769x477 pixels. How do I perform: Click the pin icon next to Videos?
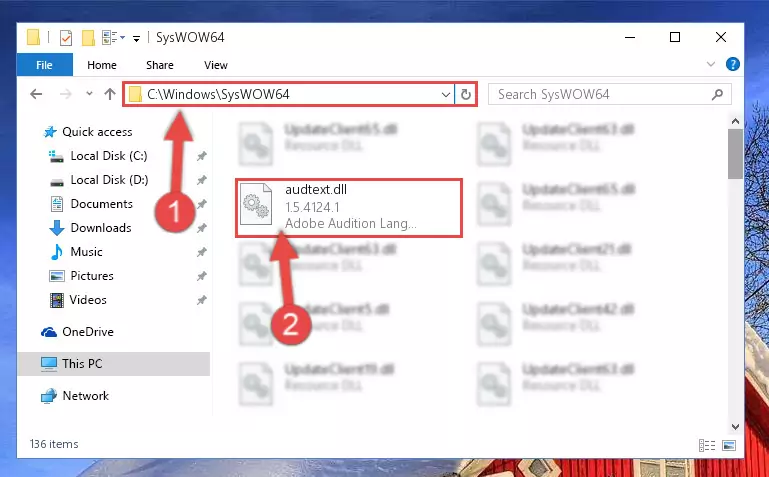[202, 300]
